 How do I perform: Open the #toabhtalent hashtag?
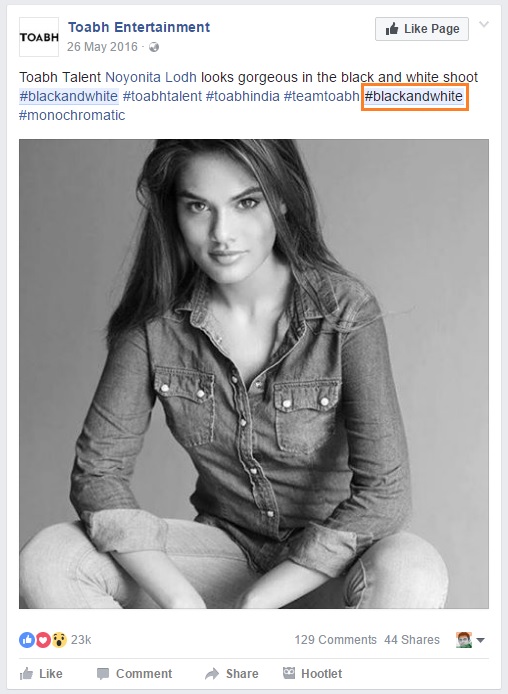[x=162, y=96]
